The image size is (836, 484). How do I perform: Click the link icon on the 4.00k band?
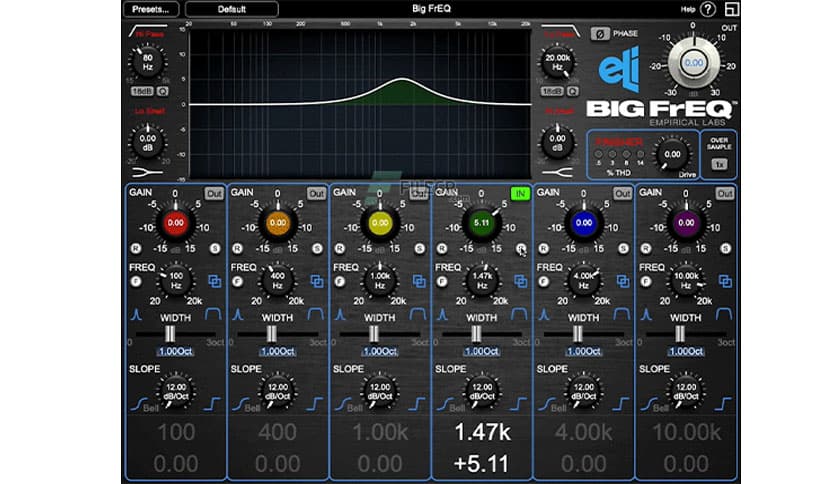click(623, 281)
